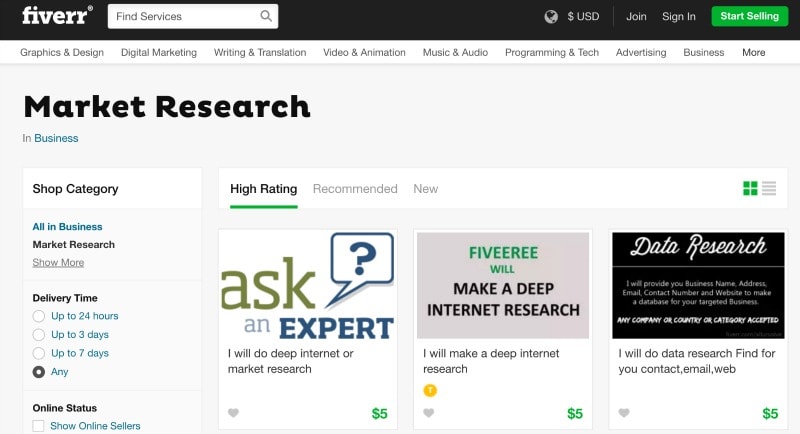Click the Show Online Sellers label

click(95, 426)
